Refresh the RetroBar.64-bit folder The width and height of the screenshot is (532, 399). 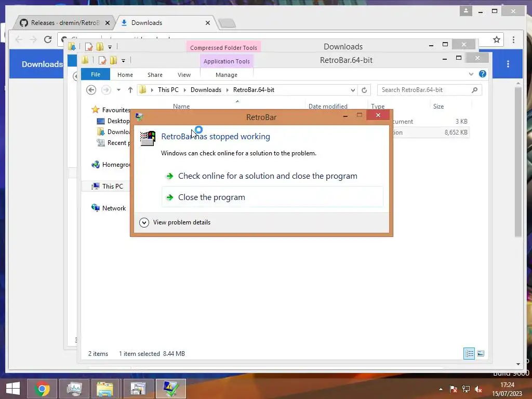pyautogui.click(x=364, y=90)
